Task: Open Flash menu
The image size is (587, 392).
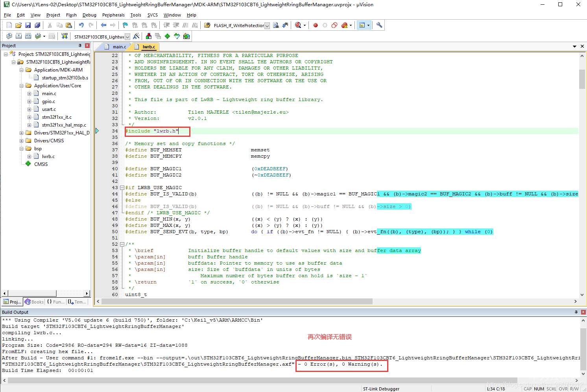Action: pos(71,15)
